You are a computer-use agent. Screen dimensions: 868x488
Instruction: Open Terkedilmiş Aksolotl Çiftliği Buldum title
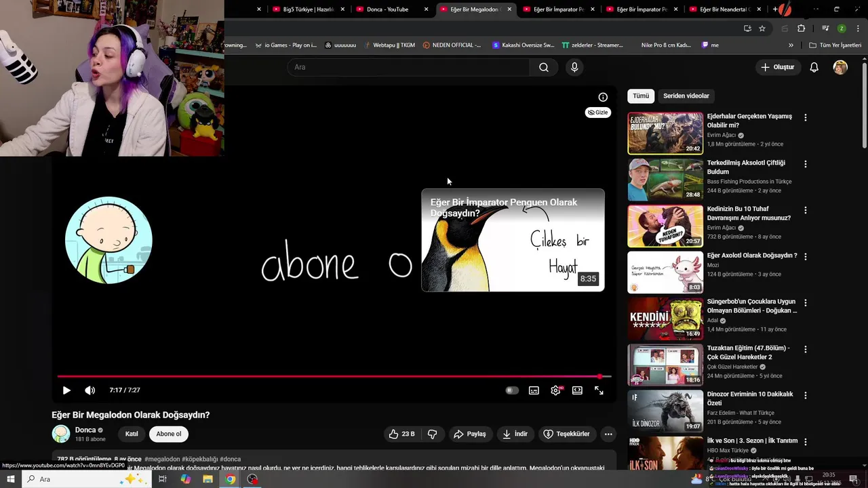tap(746, 167)
